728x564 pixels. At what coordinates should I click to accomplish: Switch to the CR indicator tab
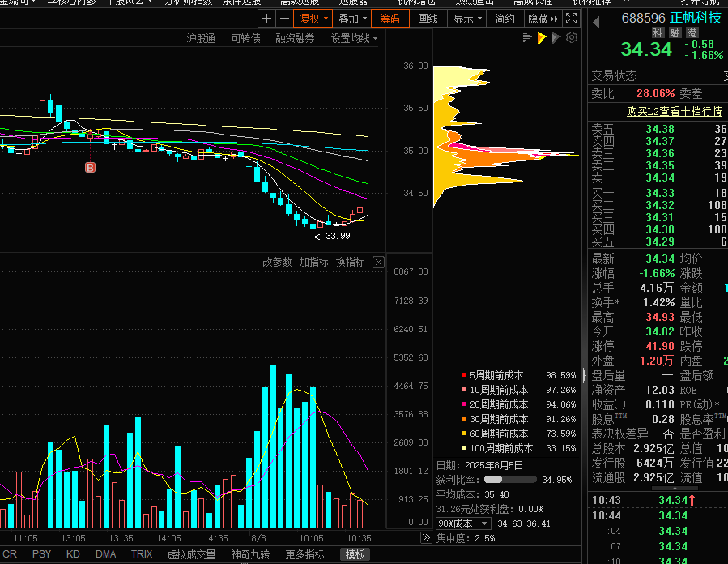pyautogui.click(x=9, y=553)
